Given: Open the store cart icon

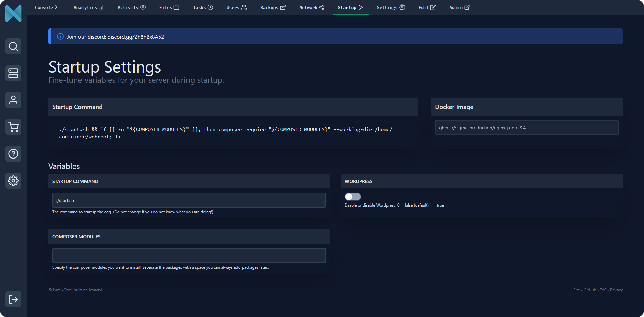Looking at the screenshot, I should pyautogui.click(x=13, y=127).
